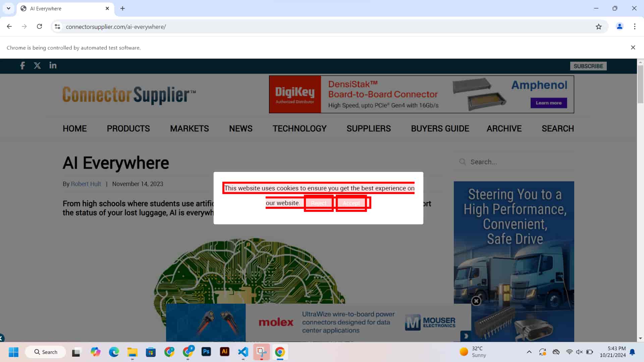Click the SUBSCRIBE button in the top bar
This screenshot has width=644, height=362.
pos(588,66)
